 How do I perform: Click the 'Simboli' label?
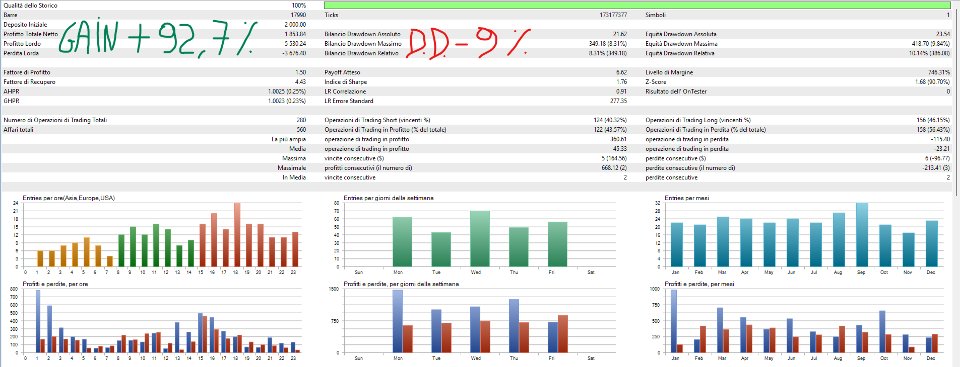[656, 15]
